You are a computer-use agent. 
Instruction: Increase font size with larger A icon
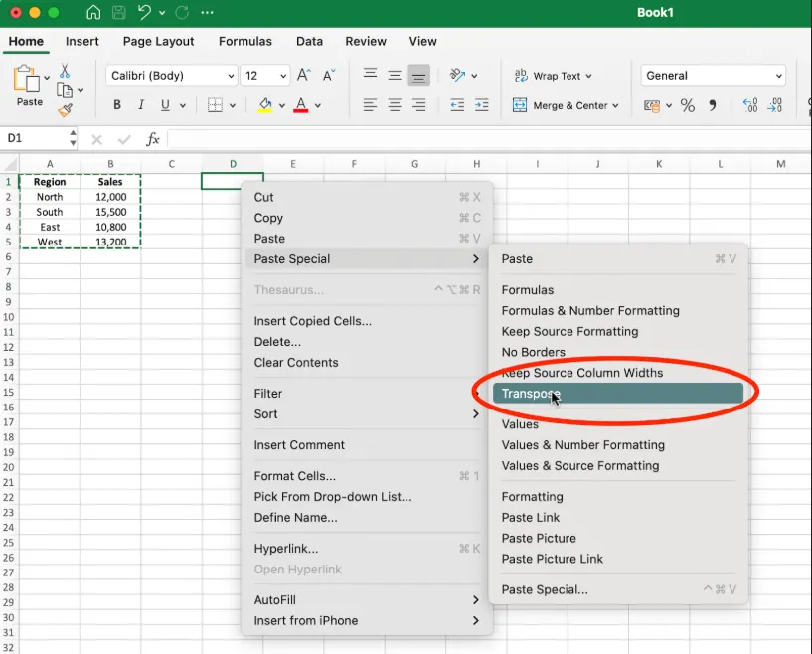(x=304, y=76)
